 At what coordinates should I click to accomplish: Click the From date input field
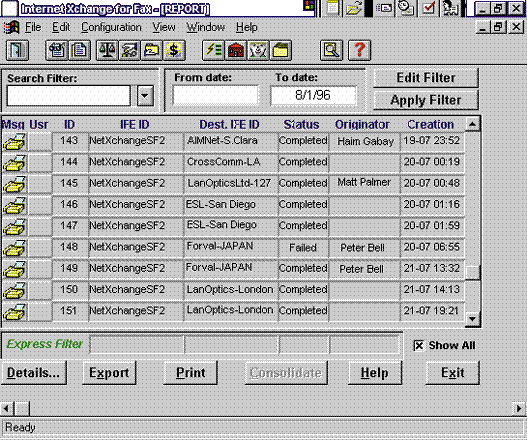point(215,95)
